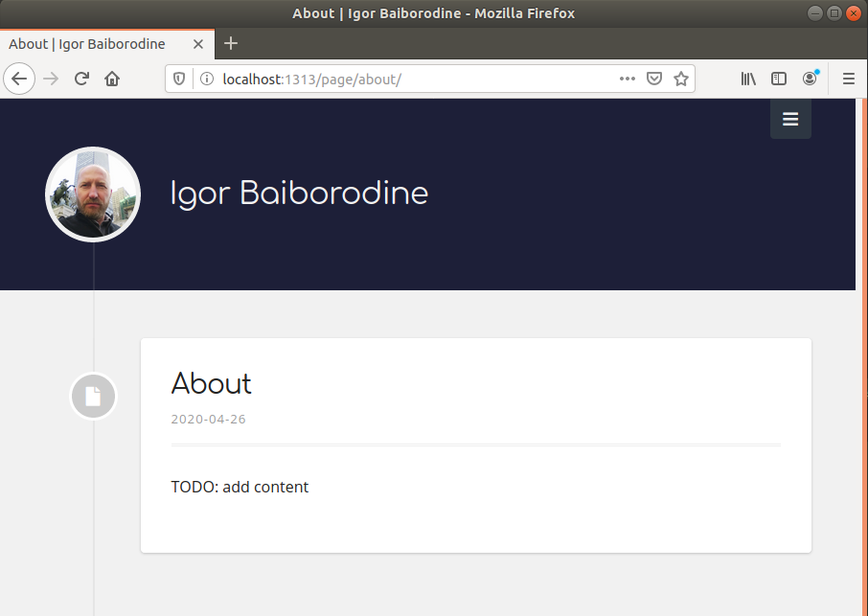
Task: Click the profile avatar photo
Action: point(93,194)
